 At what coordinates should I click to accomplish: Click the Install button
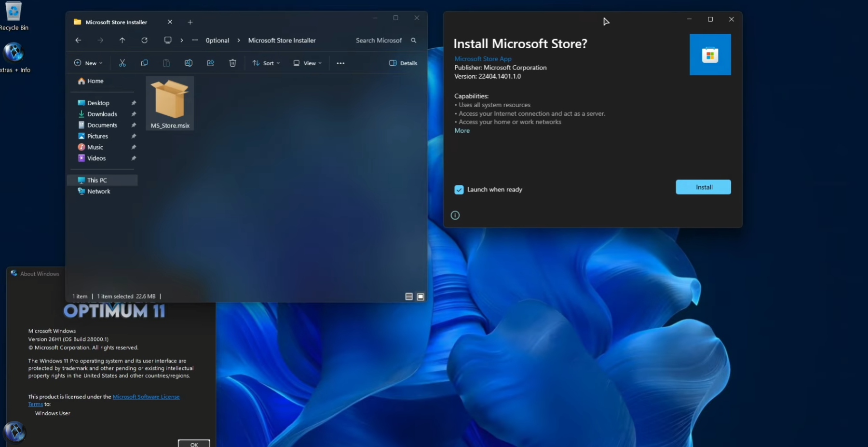pos(704,187)
